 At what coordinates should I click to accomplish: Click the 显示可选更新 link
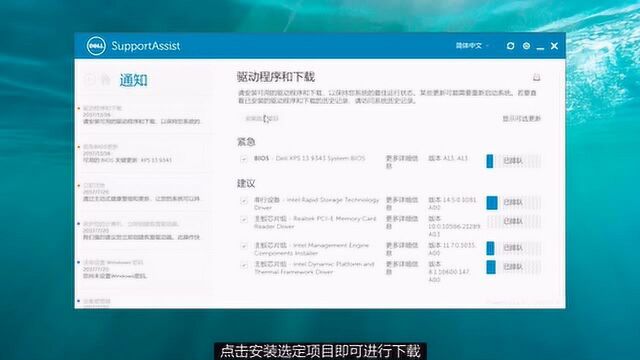coord(521,119)
